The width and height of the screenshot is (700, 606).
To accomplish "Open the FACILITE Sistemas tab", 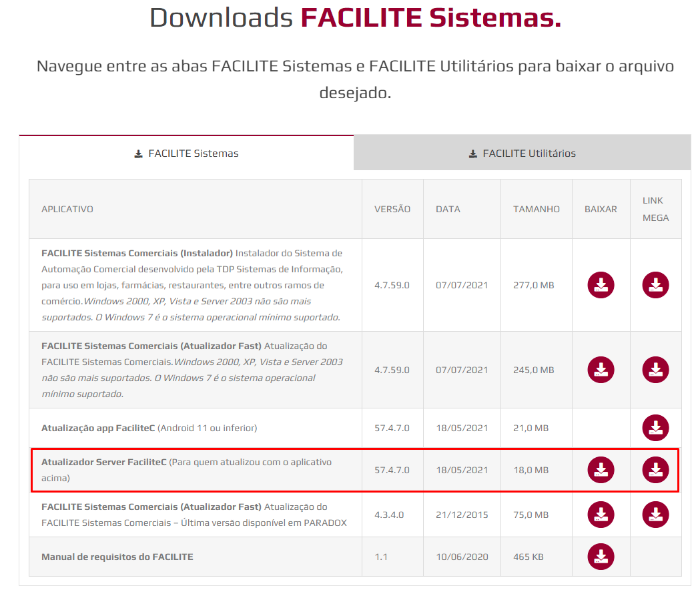I will [186, 154].
